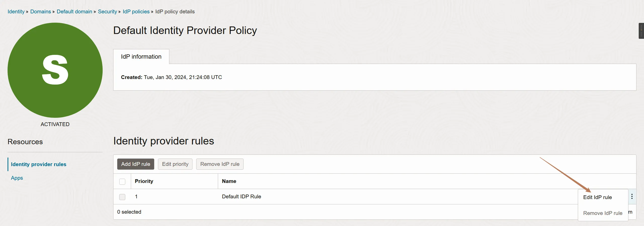644x226 pixels.
Task: Click the Edit priority button
Action: [x=175, y=164]
